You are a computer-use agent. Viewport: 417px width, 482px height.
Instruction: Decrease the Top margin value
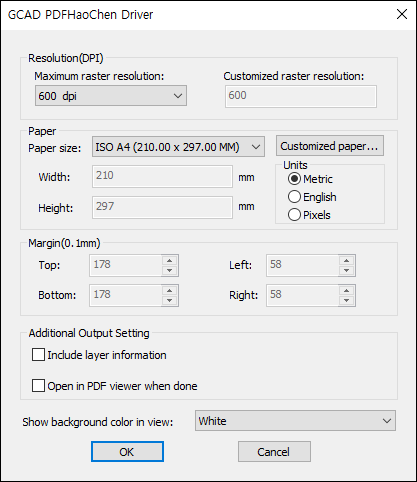[x=170, y=270]
